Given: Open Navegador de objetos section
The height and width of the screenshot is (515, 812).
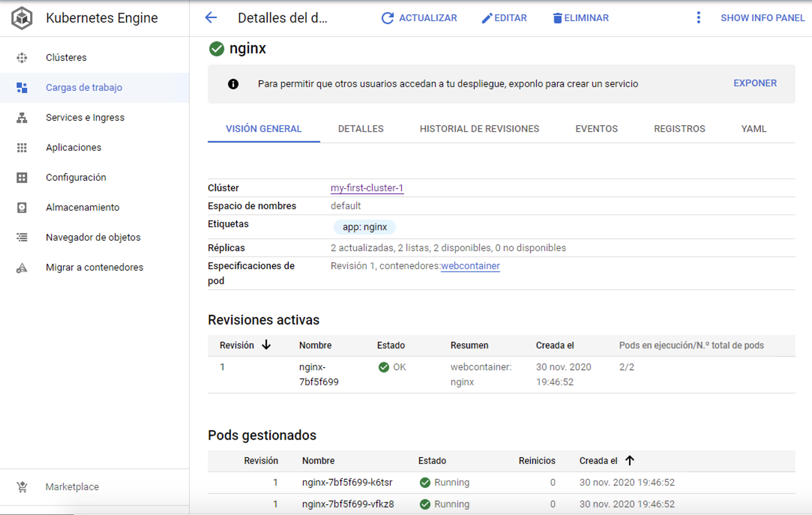Looking at the screenshot, I should pos(94,238).
